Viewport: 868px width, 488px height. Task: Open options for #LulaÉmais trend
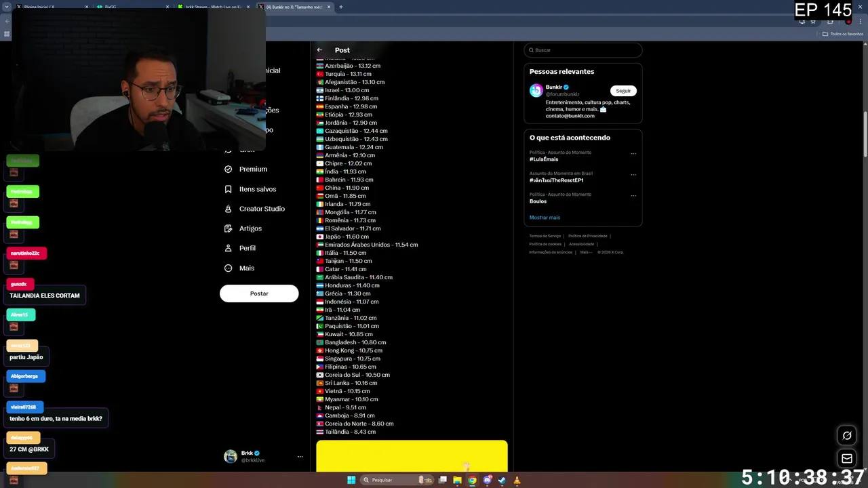click(633, 154)
